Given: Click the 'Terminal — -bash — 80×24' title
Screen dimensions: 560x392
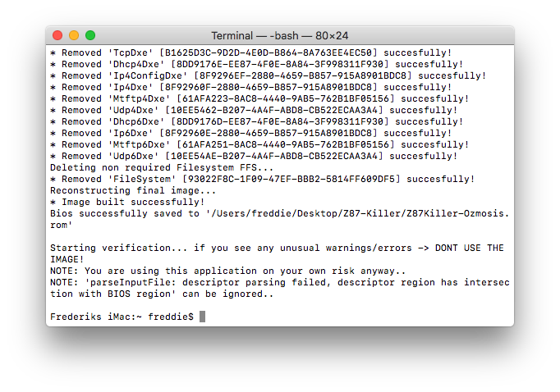Looking at the screenshot, I should (280, 35).
